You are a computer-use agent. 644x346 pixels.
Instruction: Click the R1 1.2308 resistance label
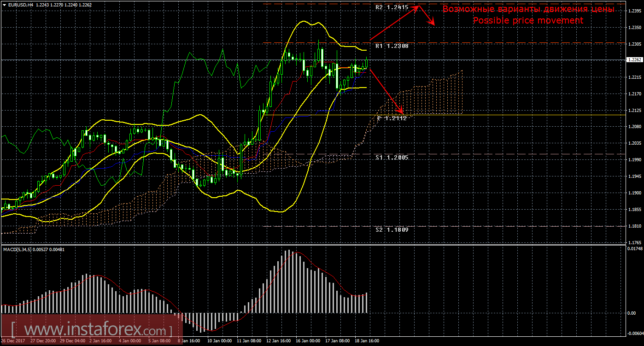click(392, 46)
